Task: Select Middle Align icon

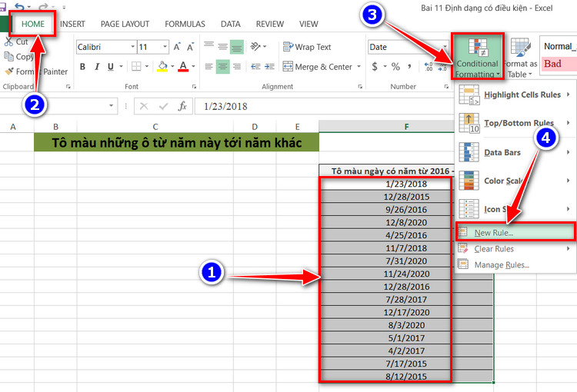Action: [222, 47]
